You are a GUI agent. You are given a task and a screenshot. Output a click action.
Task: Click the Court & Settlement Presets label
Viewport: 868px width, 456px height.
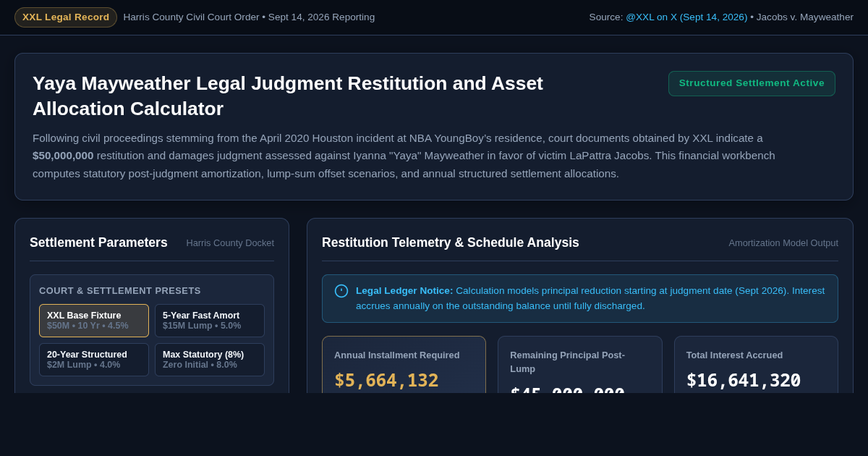click(120, 291)
